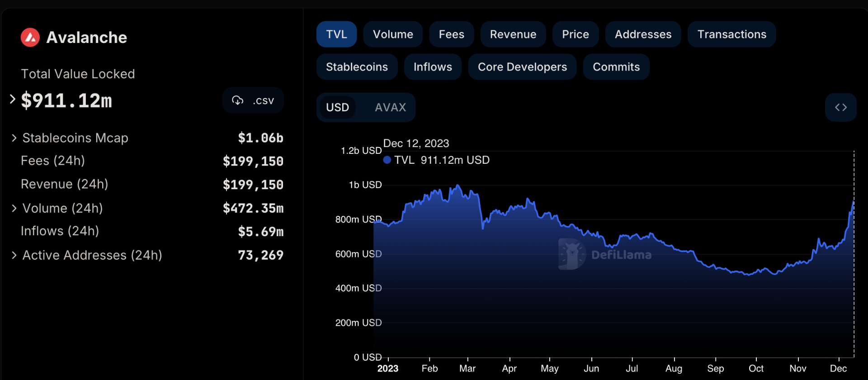The image size is (868, 380).
Task: Expand the Volume (24h) details
Action: point(14,208)
